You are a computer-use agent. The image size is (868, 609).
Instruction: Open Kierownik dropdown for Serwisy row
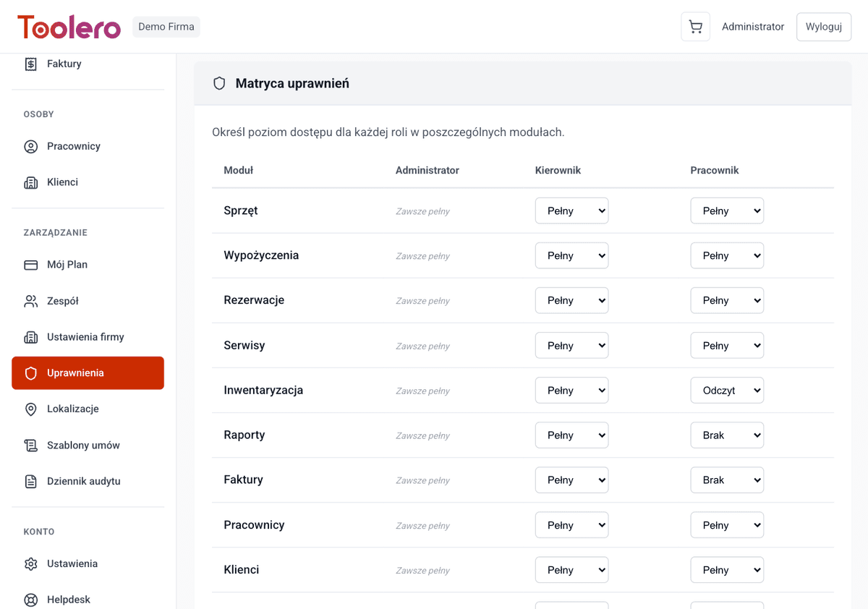point(571,346)
